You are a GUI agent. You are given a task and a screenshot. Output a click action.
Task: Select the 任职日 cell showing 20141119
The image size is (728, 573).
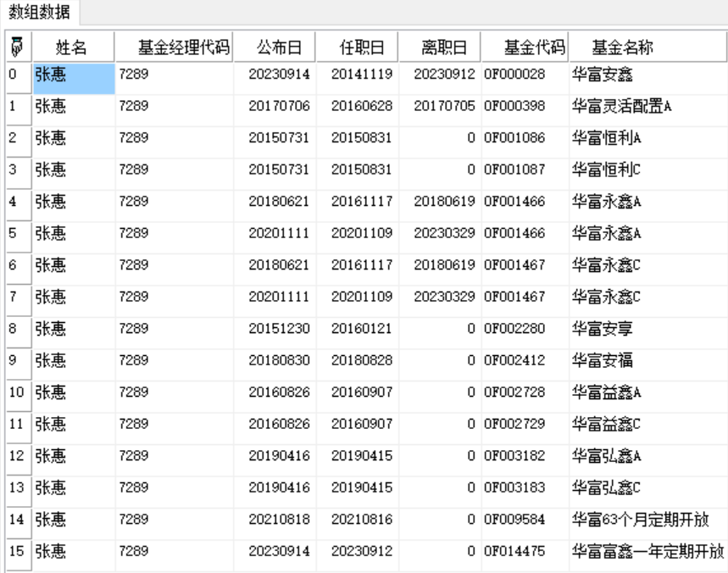click(362, 75)
